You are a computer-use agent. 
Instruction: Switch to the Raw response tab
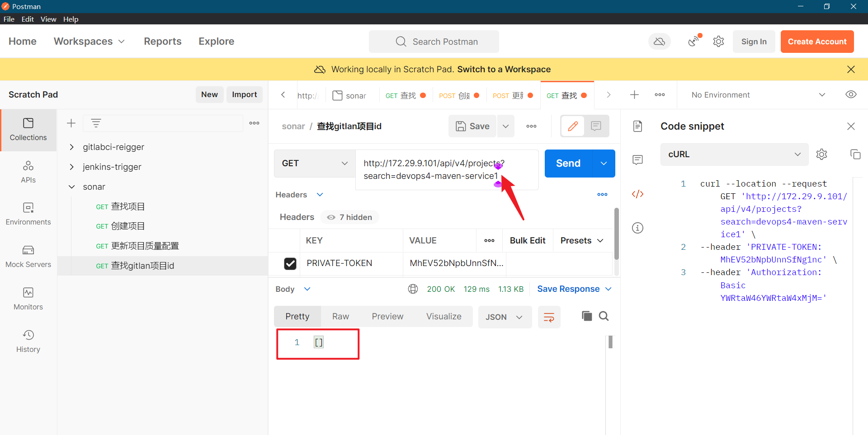(340, 317)
